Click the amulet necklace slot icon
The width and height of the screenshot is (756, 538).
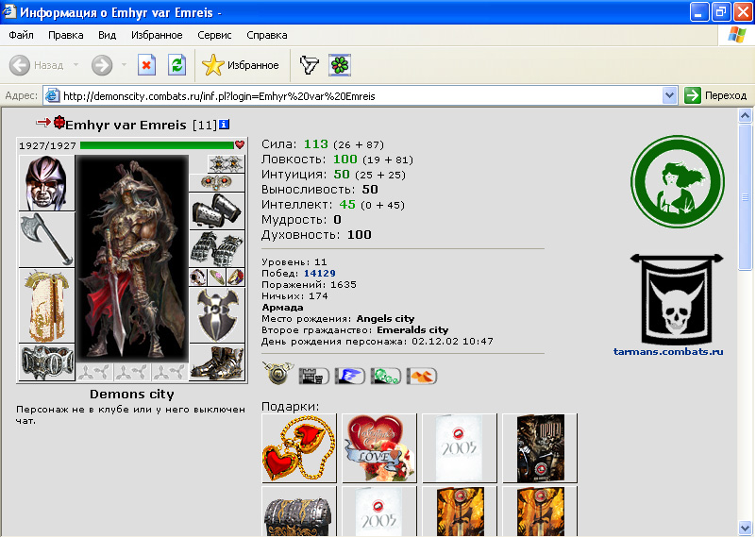[217, 183]
